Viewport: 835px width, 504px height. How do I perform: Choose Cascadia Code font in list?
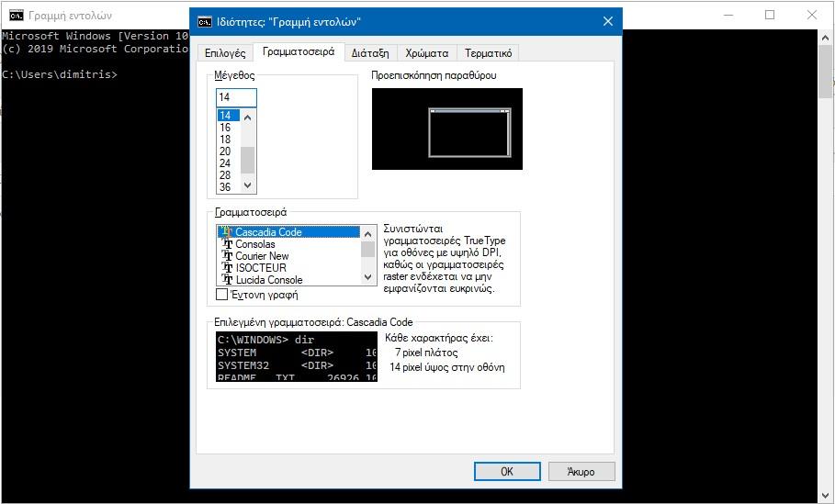[268, 232]
